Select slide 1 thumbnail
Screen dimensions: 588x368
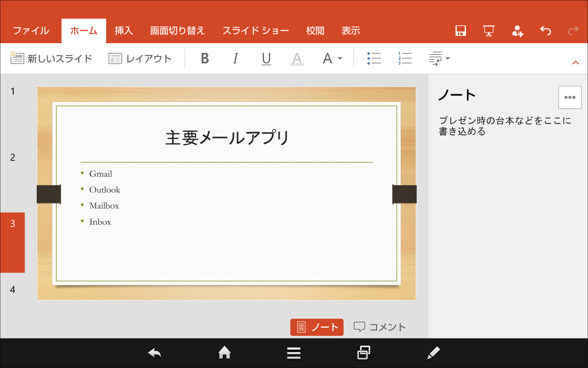[13, 91]
